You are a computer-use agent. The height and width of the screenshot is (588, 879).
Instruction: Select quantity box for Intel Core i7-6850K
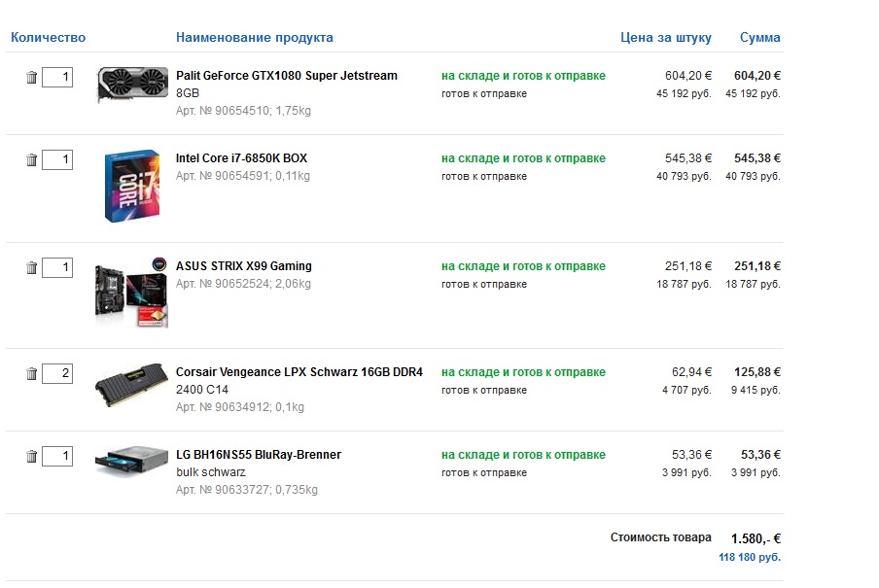coord(57,159)
